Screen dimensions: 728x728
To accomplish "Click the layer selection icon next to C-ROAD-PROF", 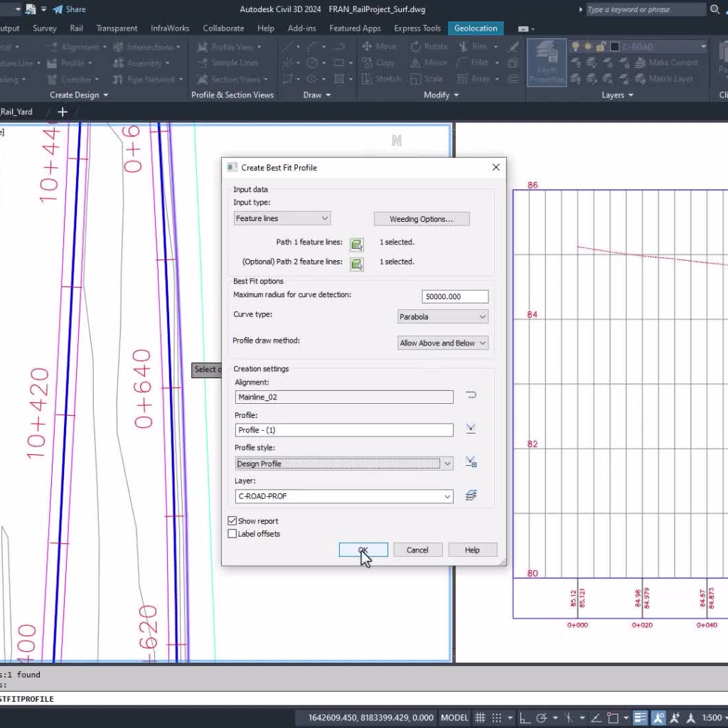I will click(471, 496).
